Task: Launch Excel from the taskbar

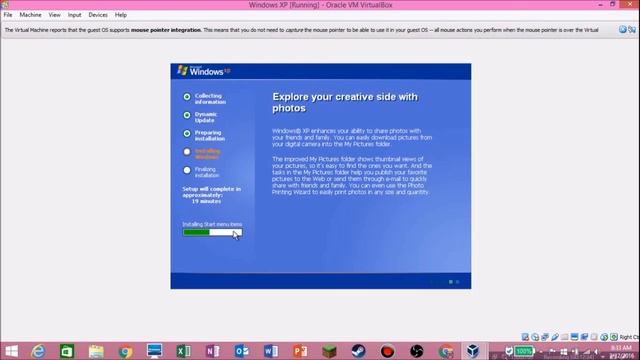Action: click(184, 351)
